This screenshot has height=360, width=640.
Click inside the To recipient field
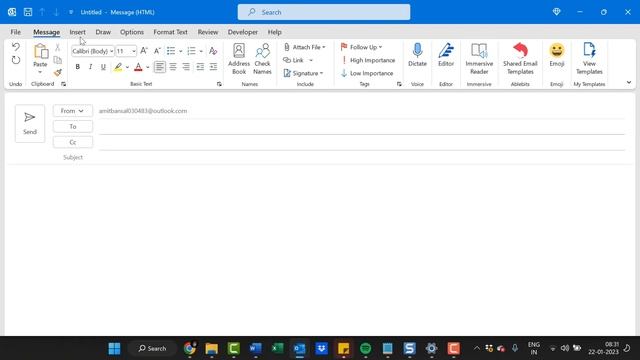[x=361, y=127]
